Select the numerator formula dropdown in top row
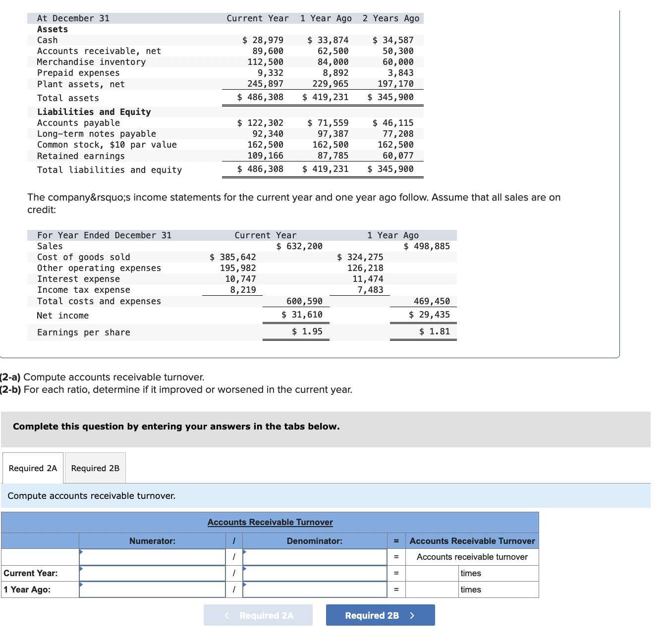Screen dimensions: 667x644 click(x=152, y=557)
